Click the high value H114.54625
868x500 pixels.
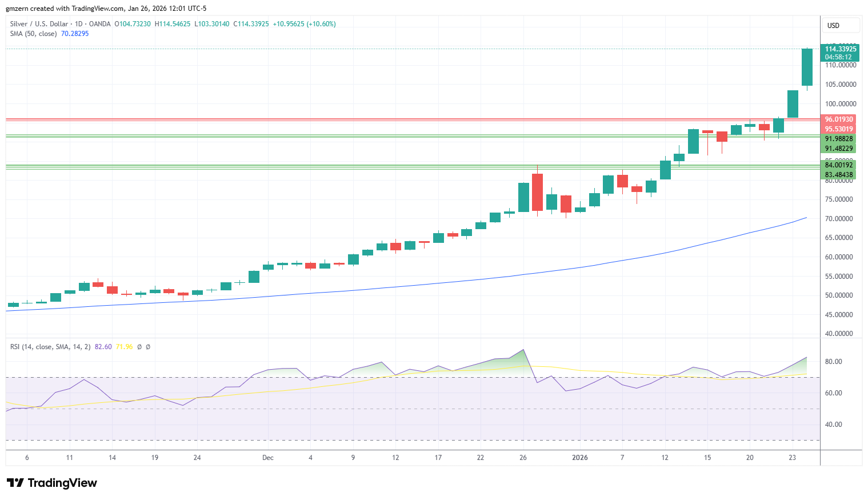[x=173, y=24]
